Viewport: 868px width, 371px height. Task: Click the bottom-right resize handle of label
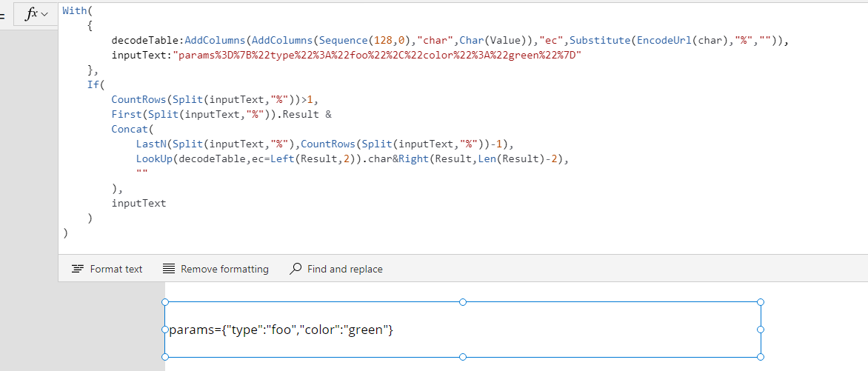761,357
